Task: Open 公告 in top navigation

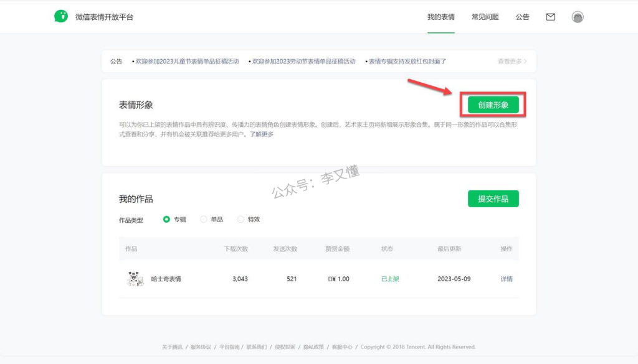Action: [522, 17]
